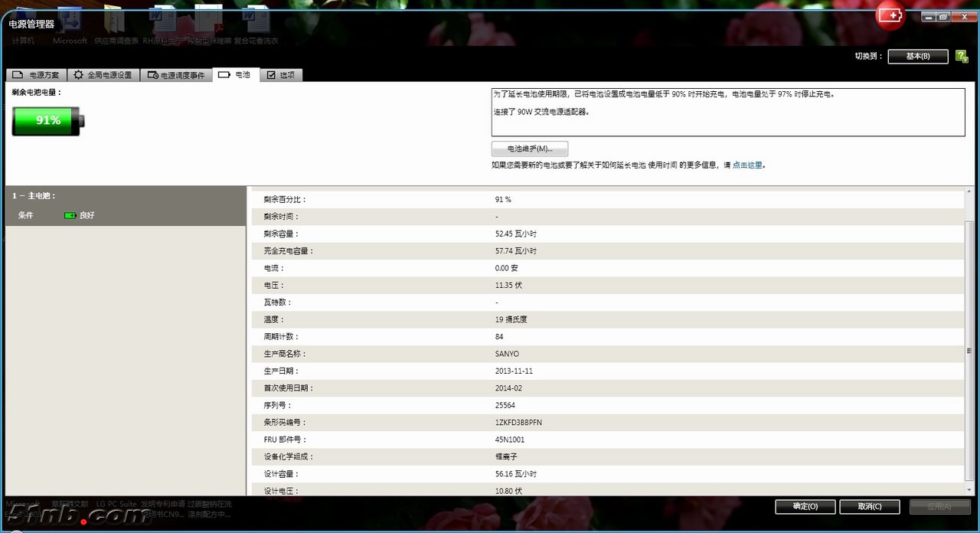Open the 电源方案 tab
The width and height of the screenshot is (980, 533).
[36, 75]
